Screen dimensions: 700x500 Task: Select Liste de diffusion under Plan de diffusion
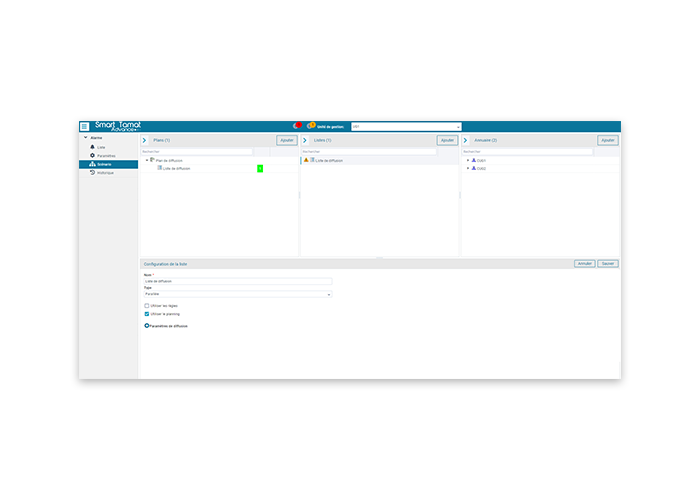pyautogui.click(x=176, y=169)
